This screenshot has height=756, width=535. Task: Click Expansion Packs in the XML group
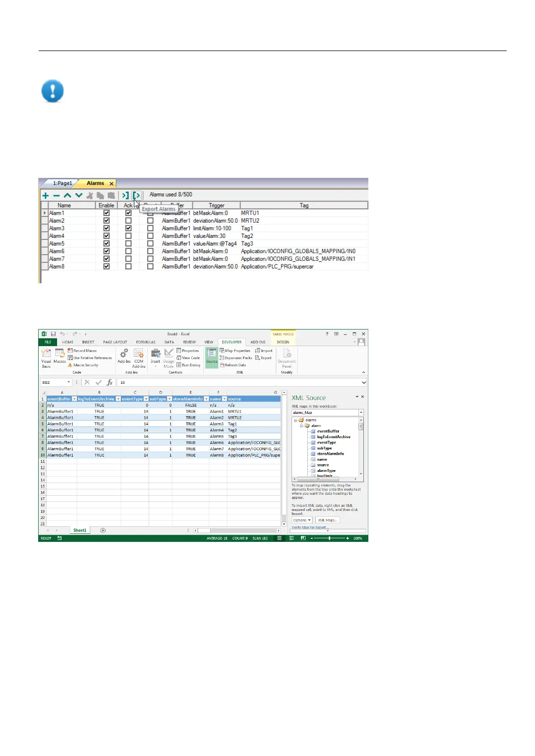coord(236,358)
